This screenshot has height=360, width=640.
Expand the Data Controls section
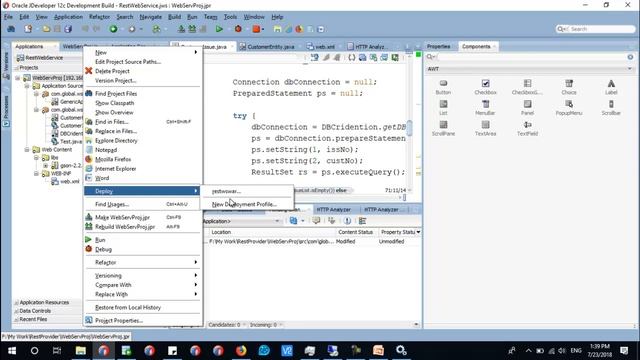[35, 311]
